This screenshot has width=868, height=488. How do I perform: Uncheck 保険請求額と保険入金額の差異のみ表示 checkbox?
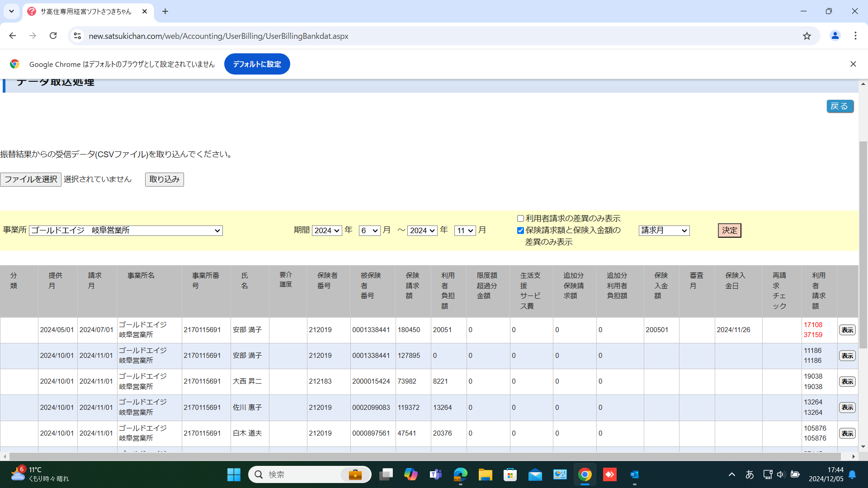click(x=520, y=230)
